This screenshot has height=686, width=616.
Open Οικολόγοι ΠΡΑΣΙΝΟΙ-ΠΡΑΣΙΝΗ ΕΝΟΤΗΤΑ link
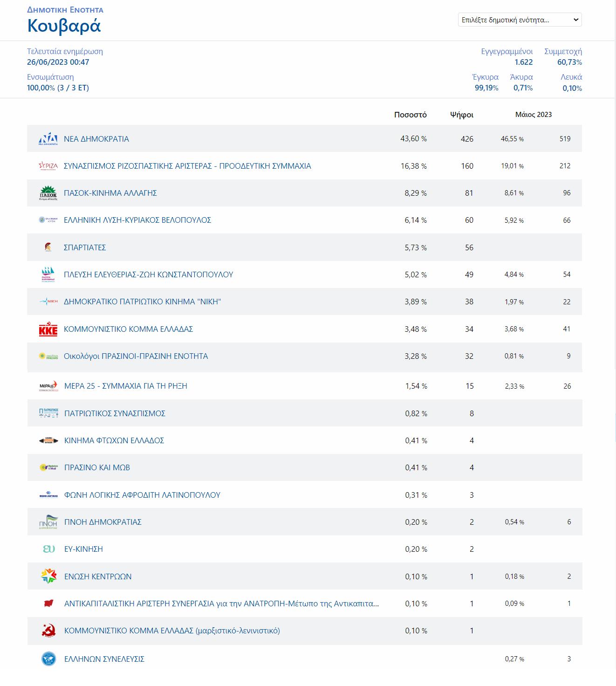(x=136, y=356)
